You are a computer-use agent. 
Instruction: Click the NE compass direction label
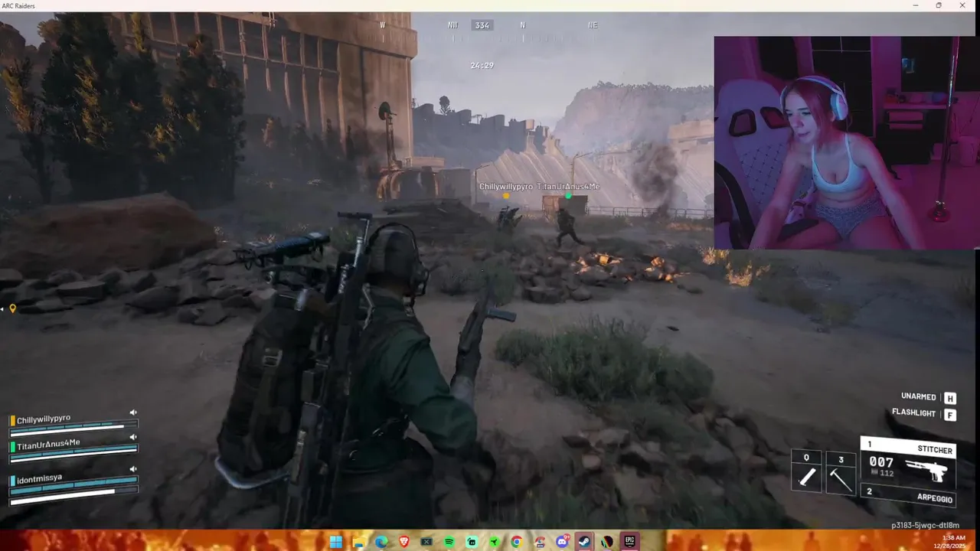click(x=593, y=25)
